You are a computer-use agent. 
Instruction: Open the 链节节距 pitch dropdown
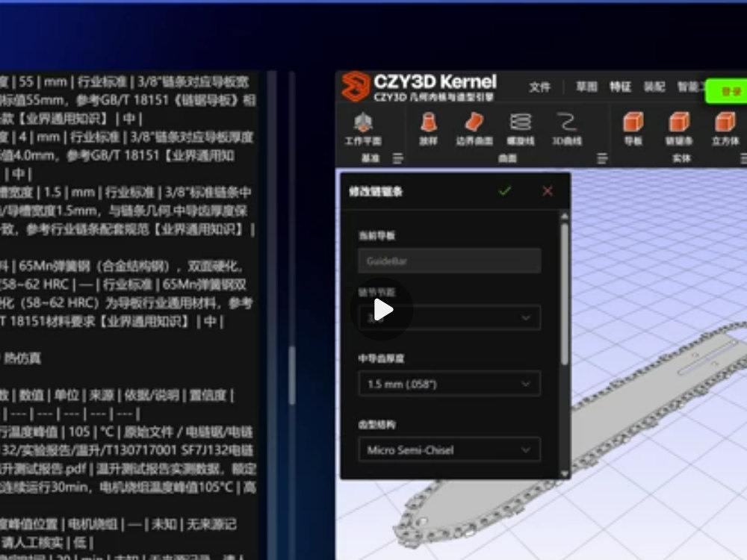pyautogui.click(x=449, y=317)
